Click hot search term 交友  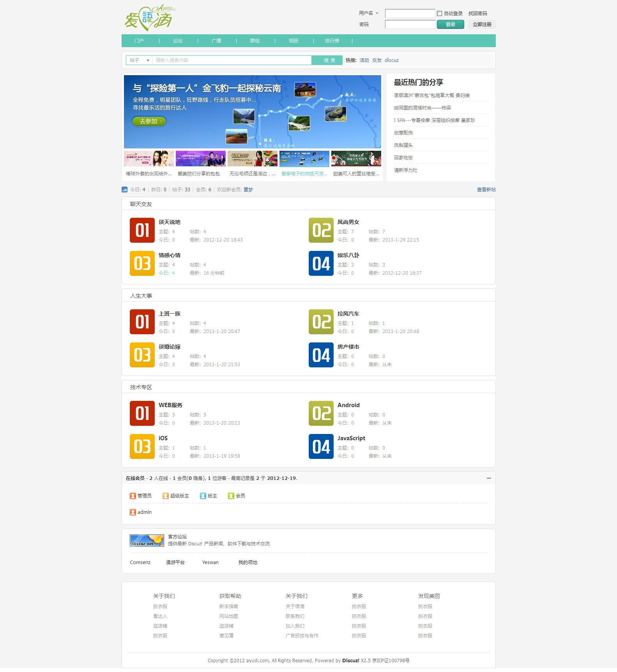pyautogui.click(x=377, y=60)
